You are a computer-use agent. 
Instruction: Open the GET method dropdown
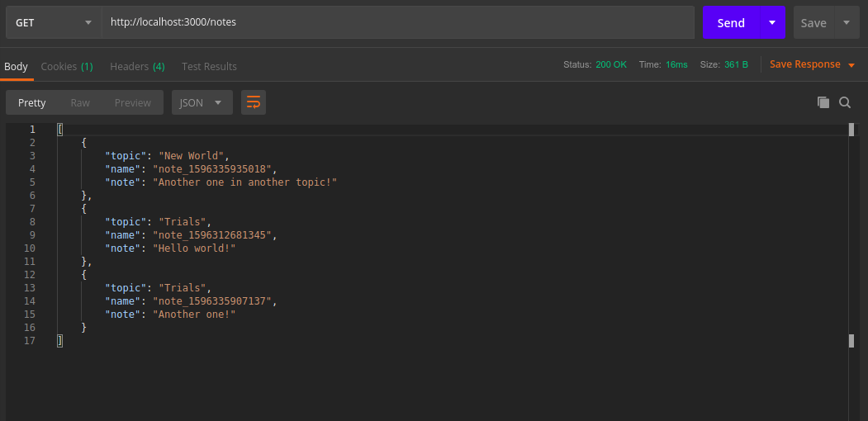(54, 22)
